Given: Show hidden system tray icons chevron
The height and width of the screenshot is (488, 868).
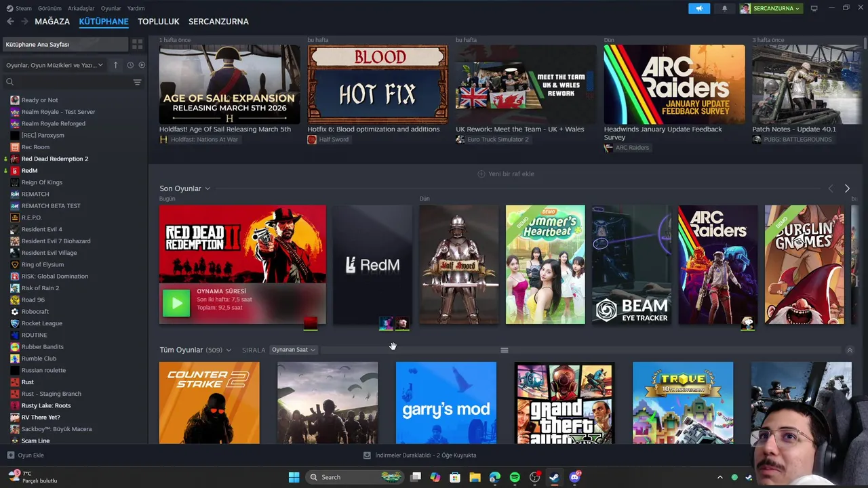Looking at the screenshot, I should pyautogui.click(x=720, y=477).
